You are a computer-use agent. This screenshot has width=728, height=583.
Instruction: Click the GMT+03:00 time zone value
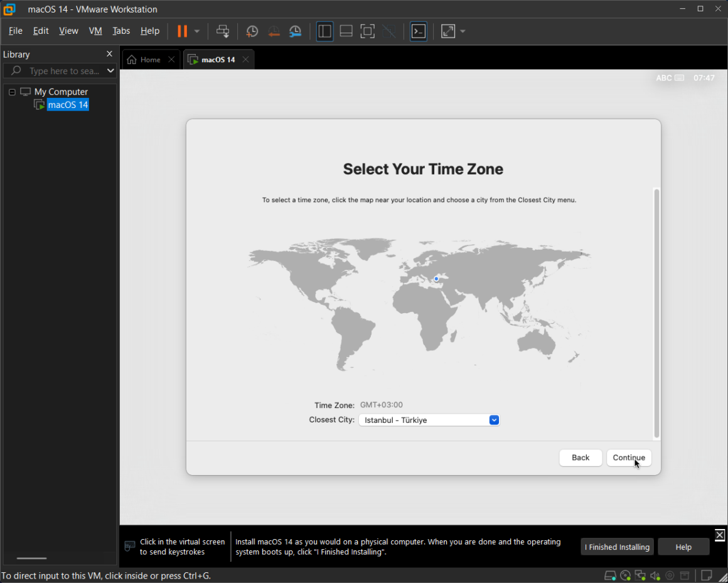tap(382, 405)
